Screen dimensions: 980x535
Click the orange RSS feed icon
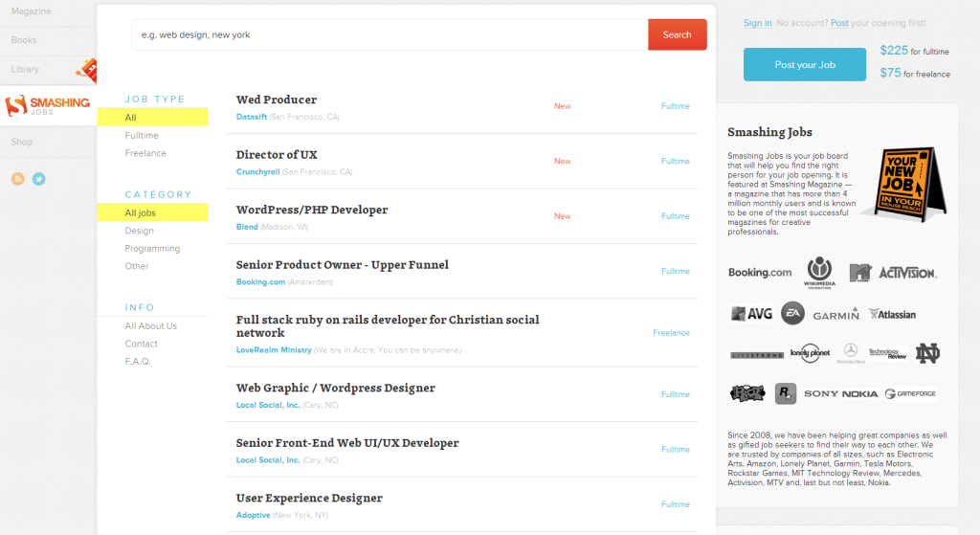[17, 179]
